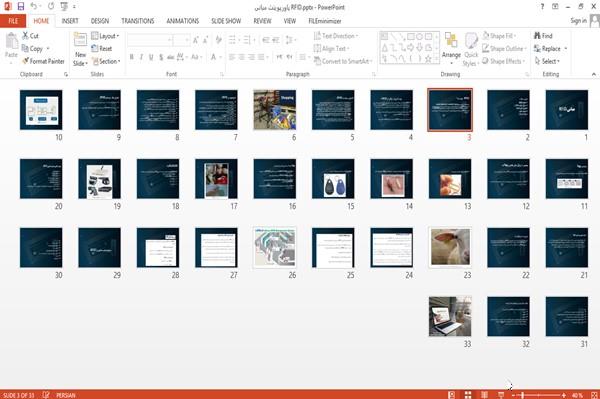Open the FILEminimizer tab
Screen dimensions: 600x399
(324, 21)
